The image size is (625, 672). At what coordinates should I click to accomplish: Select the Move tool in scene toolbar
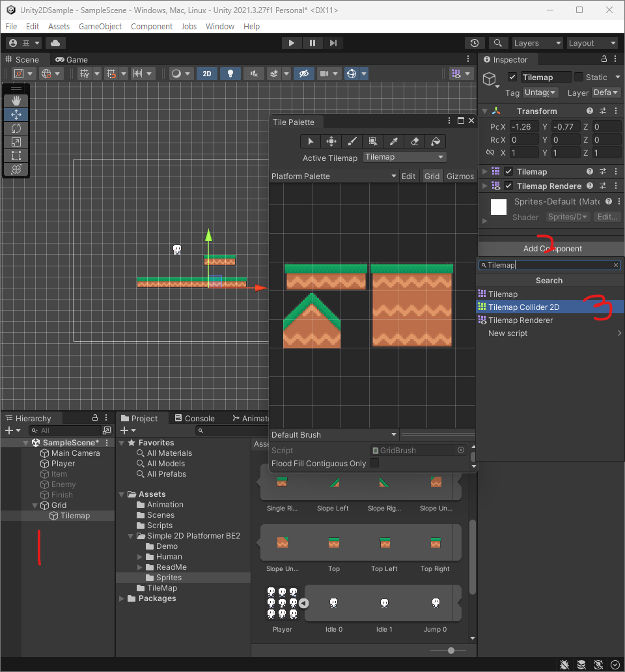tap(16, 115)
